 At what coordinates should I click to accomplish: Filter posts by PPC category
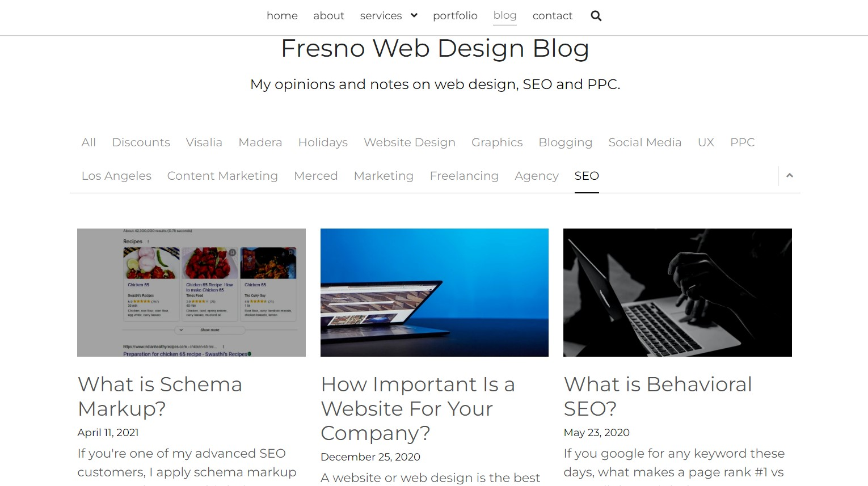click(x=742, y=142)
